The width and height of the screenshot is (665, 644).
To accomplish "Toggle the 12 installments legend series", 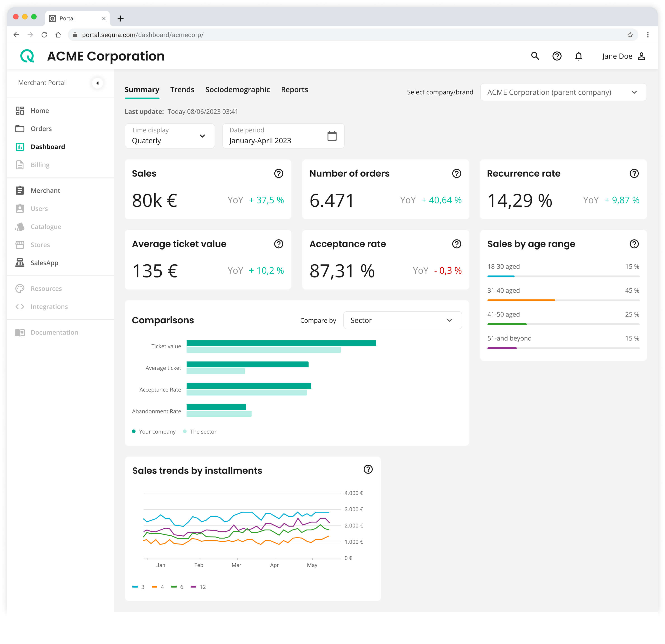I will click(199, 587).
